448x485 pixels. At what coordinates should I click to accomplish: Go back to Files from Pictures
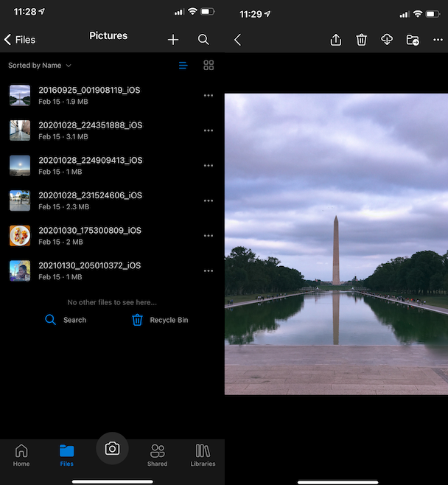click(20, 40)
